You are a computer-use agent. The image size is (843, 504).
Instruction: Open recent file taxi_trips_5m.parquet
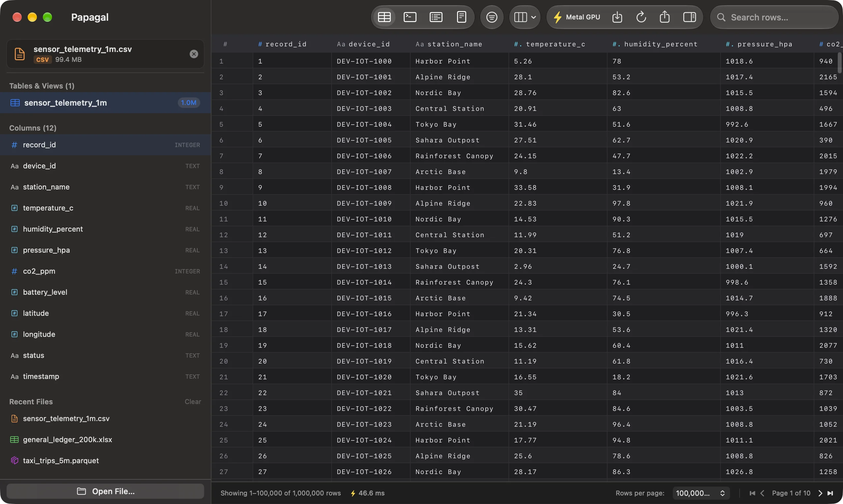coord(105,461)
